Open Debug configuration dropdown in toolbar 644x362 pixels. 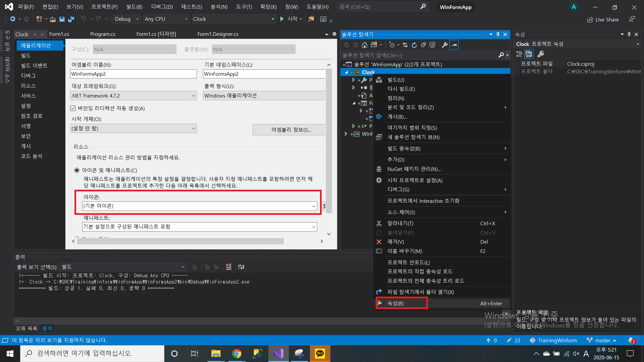127,19
